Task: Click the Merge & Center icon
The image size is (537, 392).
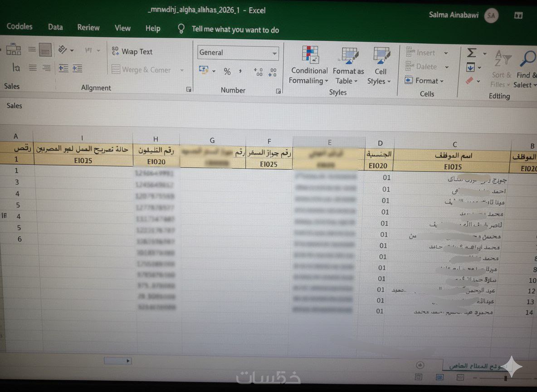Action: [116, 69]
